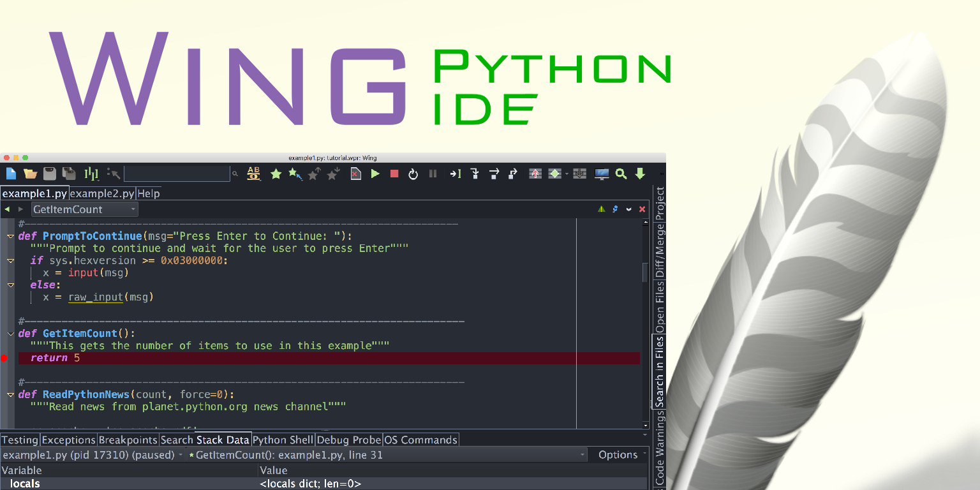980x490 pixels.
Task: Switch to the example2.py editor tab
Action: coord(102,193)
